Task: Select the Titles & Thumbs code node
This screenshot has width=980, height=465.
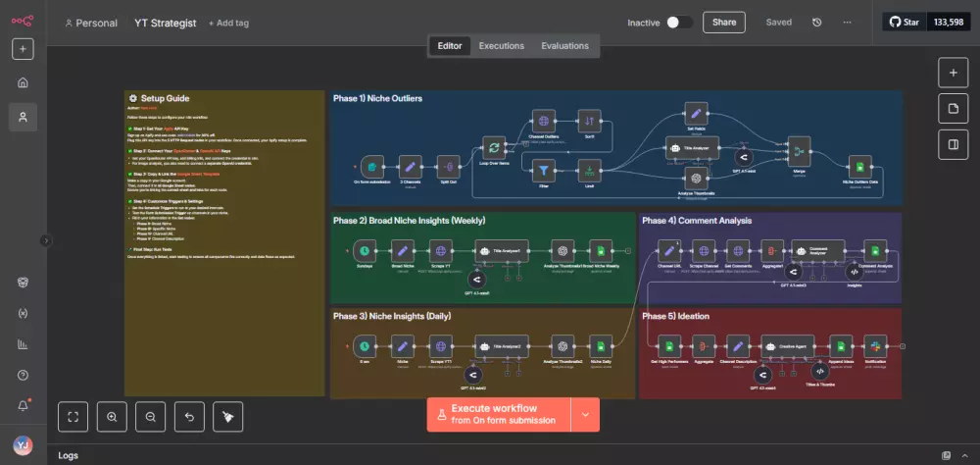Action: coord(820,371)
